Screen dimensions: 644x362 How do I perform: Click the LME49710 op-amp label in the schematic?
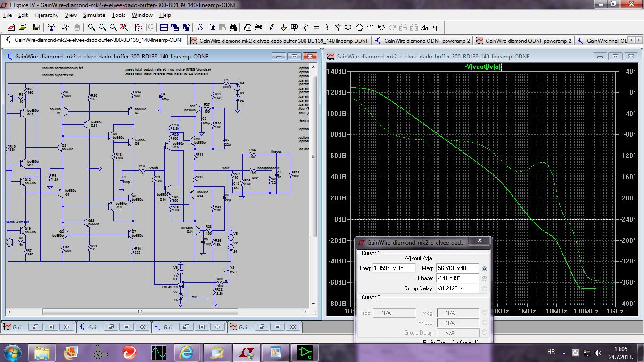click(169, 287)
